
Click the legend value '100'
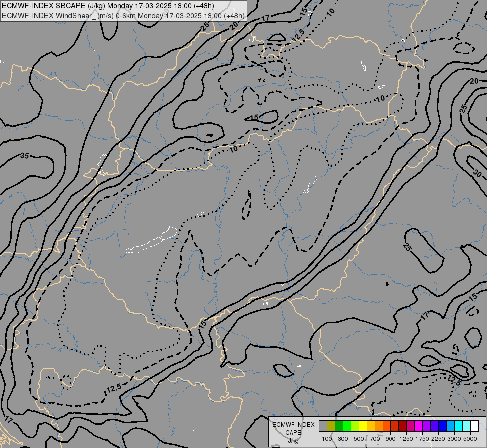click(327, 439)
